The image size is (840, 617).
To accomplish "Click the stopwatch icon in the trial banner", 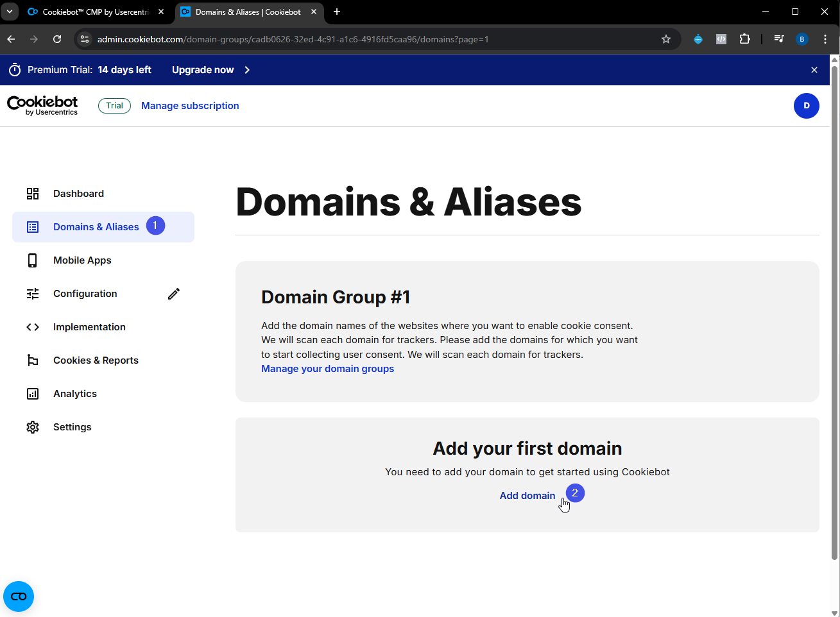I will pos(15,70).
